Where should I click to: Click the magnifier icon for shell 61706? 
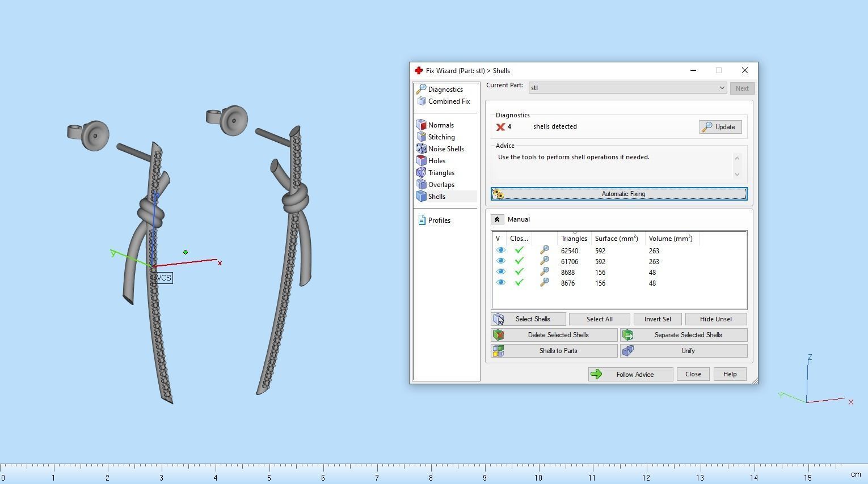tap(545, 261)
